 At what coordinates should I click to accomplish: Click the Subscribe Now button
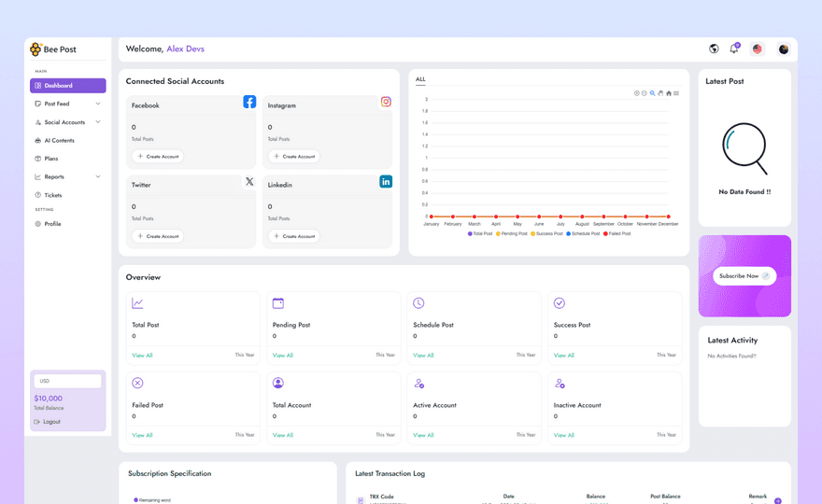(x=744, y=276)
